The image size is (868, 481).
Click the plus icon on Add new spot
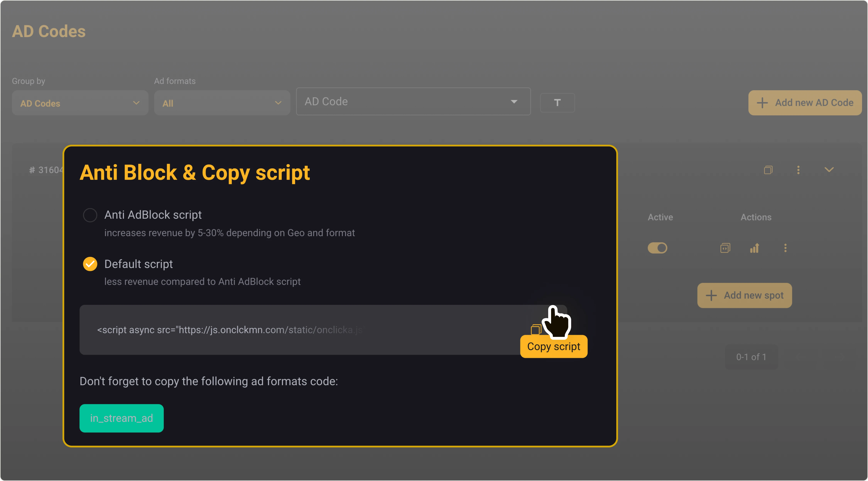pos(711,295)
